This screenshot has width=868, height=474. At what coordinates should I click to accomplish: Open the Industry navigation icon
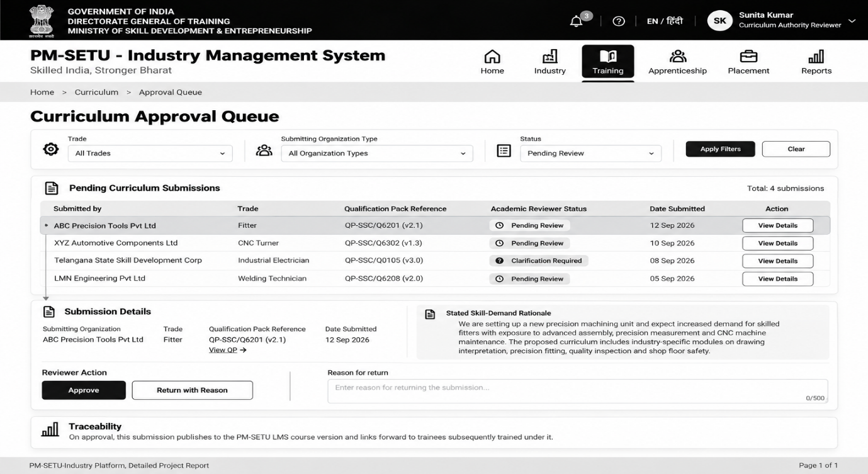[x=550, y=57]
